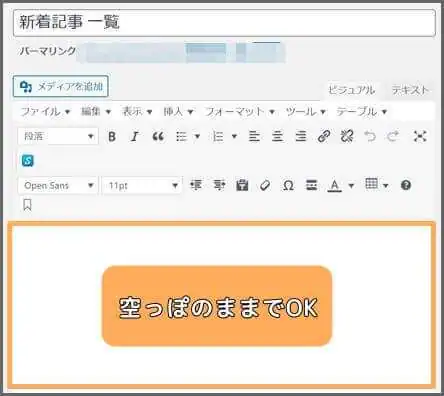Screen dimensions: 444x396
Task: Switch to the ビジュアル editor tab
Action: (351, 90)
